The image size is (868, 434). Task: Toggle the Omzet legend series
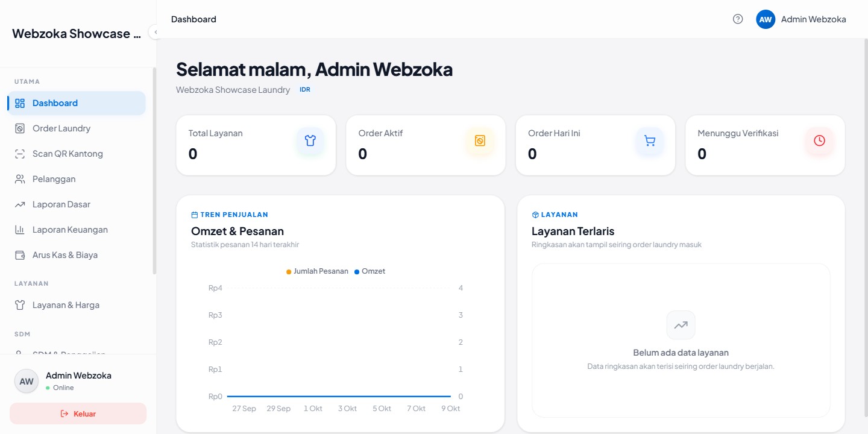[370, 271]
